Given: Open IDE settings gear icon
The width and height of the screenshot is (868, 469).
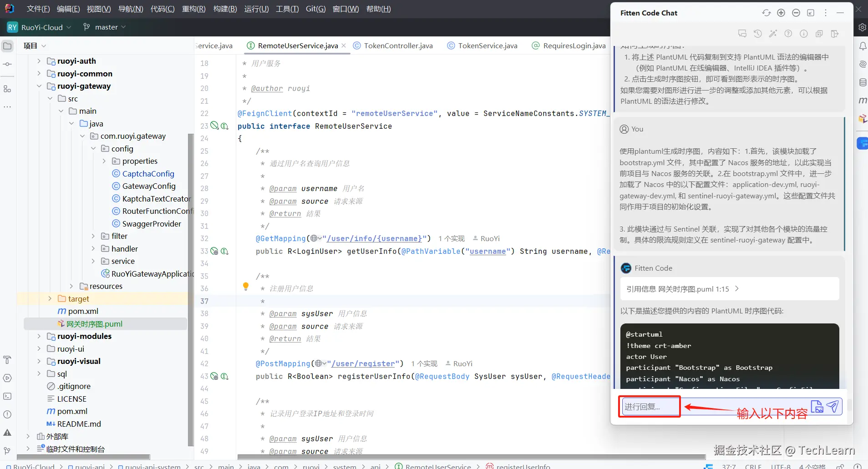Looking at the screenshot, I should click(862, 27).
